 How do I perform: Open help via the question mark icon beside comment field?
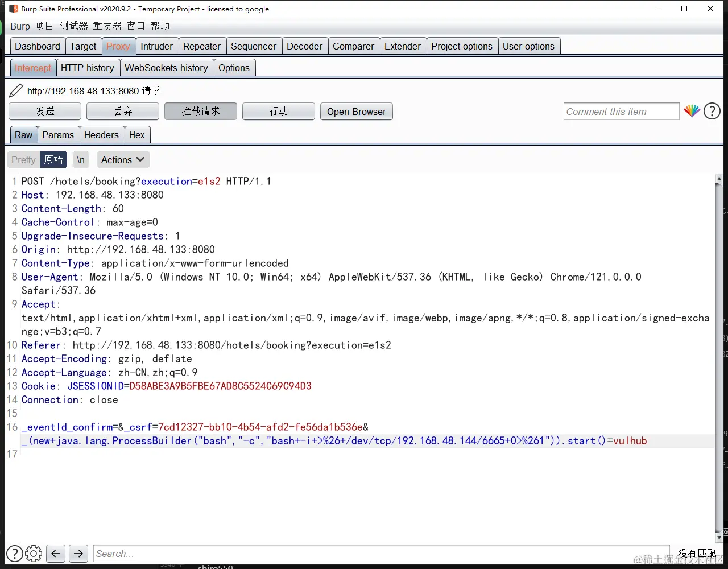click(712, 111)
